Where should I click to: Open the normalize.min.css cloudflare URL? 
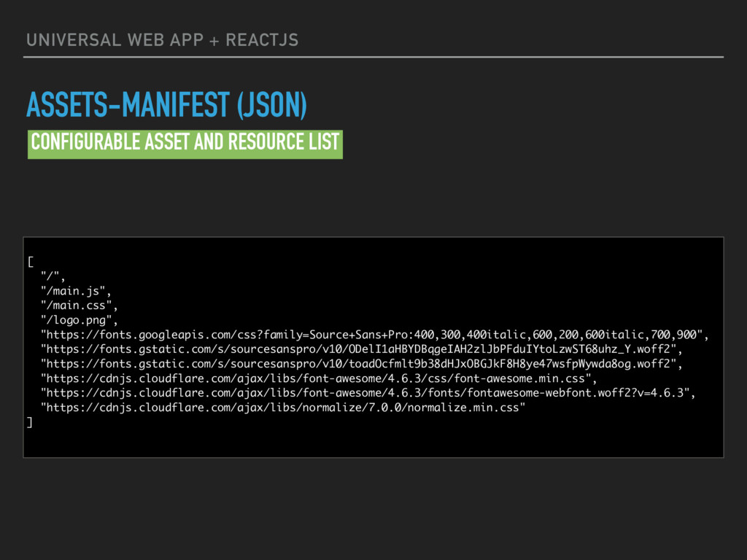click(x=283, y=408)
